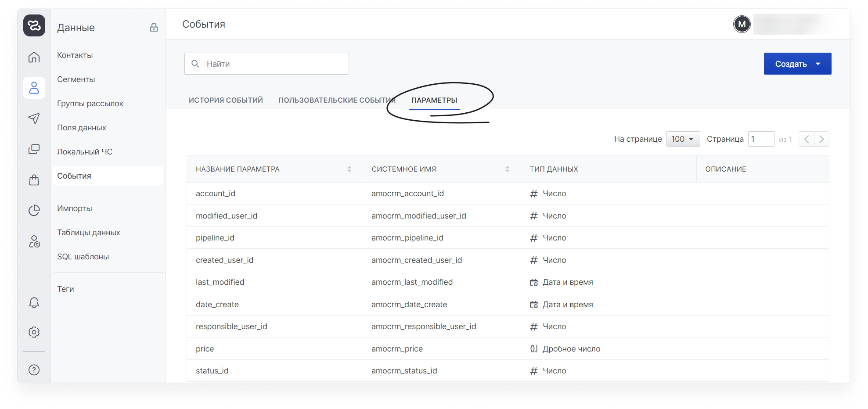Sort by Системное имя column arrows
This screenshot has height=409, width=868.
[507, 169]
